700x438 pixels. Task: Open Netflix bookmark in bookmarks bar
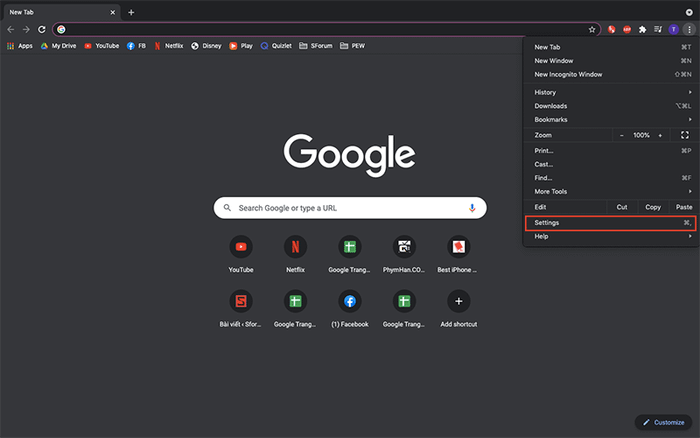(169, 46)
